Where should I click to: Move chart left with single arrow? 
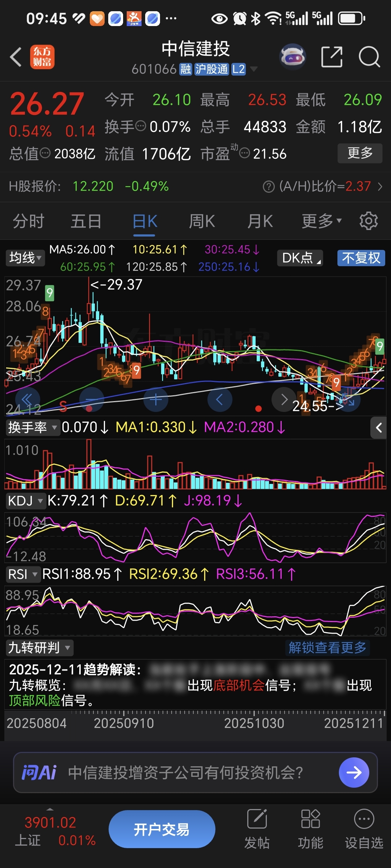point(220,400)
